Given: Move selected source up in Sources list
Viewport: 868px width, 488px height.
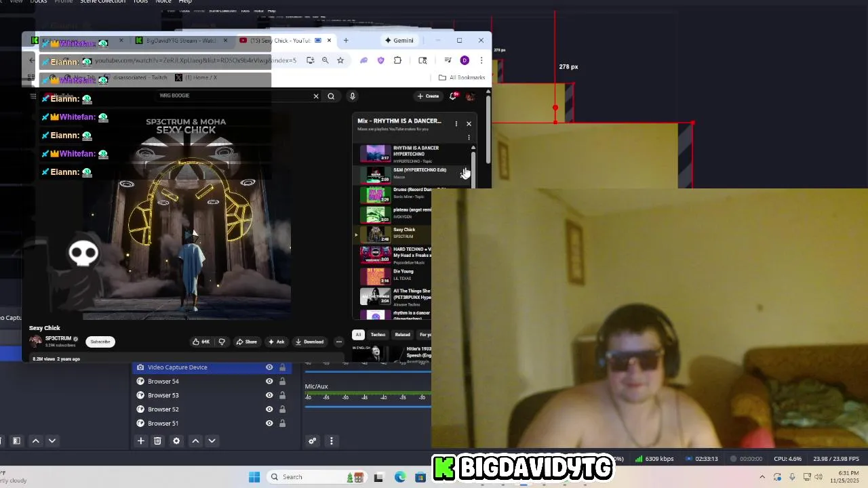Looking at the screenshot, I should pos(195,441).
